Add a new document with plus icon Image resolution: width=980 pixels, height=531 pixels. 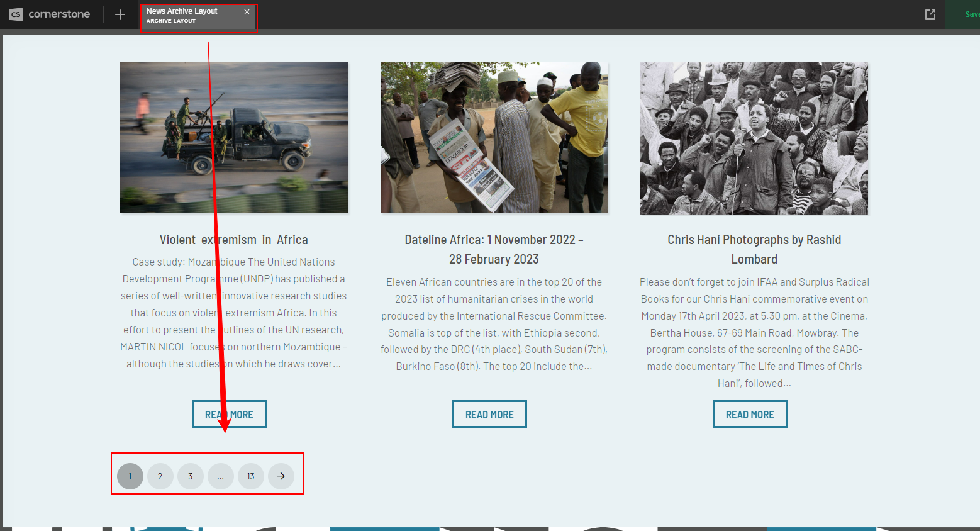[120, 14]
